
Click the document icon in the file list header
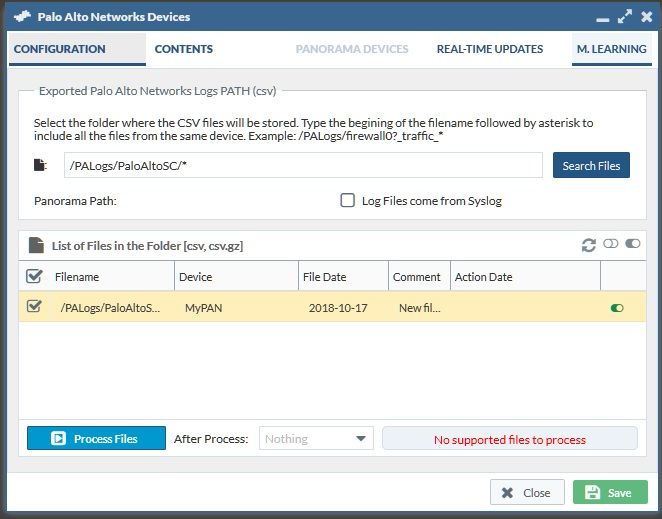coord(36,244)
